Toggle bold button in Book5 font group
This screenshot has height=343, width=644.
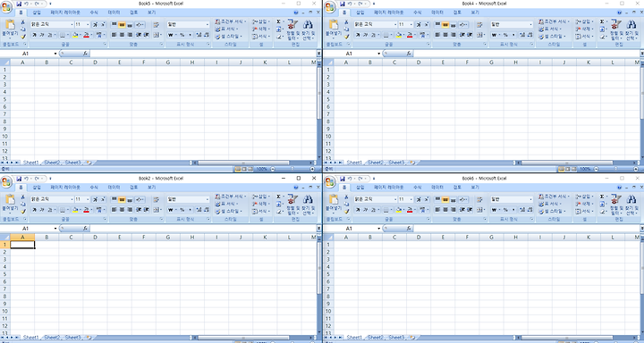point(35,35)
